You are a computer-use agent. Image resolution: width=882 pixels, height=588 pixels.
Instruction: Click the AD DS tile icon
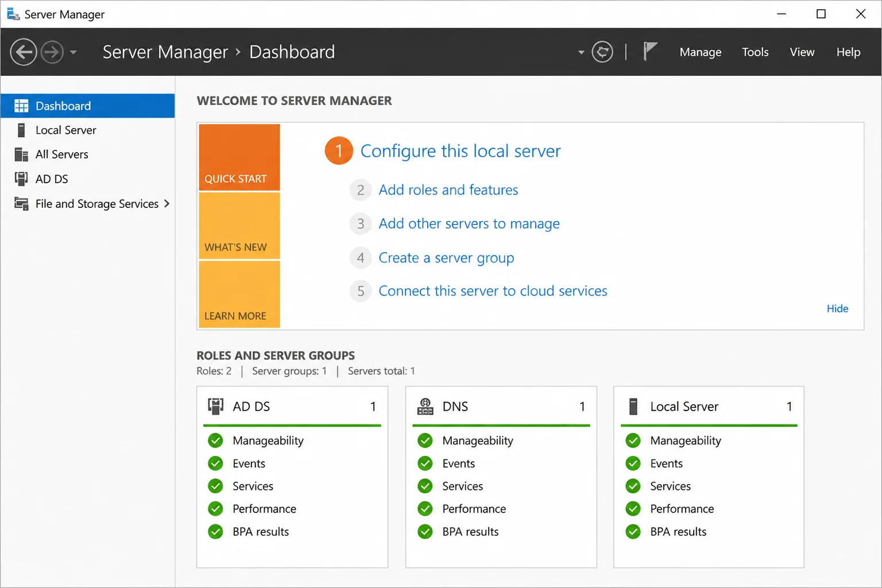coord(215,407)
